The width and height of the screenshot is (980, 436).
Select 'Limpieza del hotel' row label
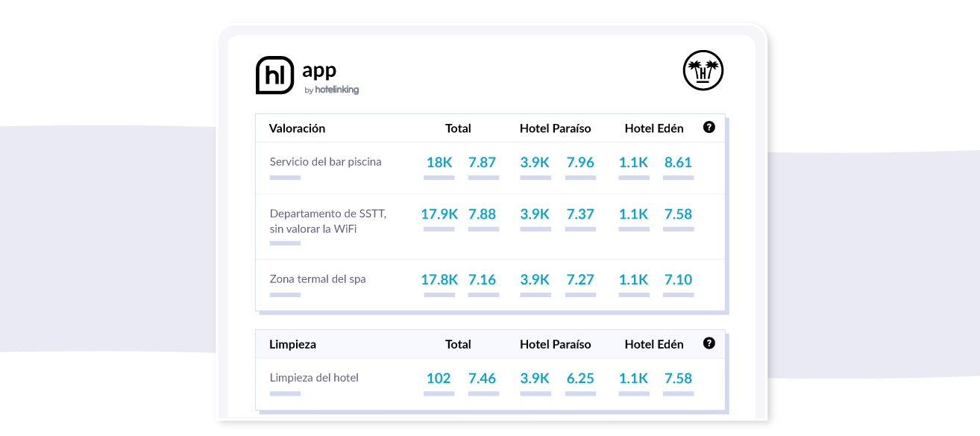pyautogui.click(x=314, y=378)
